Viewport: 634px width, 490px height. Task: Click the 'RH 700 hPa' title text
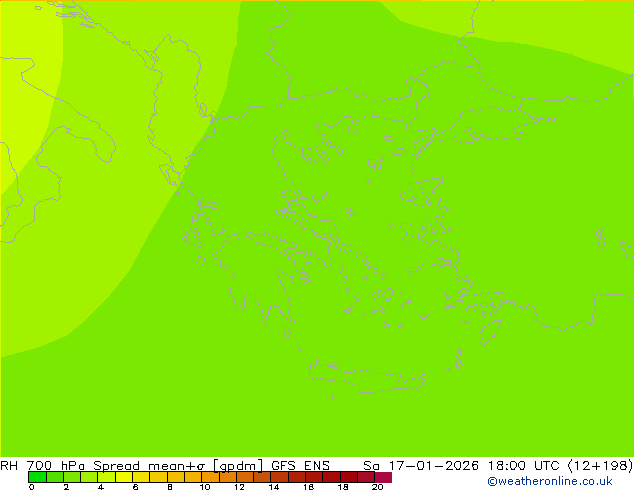point(42,465)
